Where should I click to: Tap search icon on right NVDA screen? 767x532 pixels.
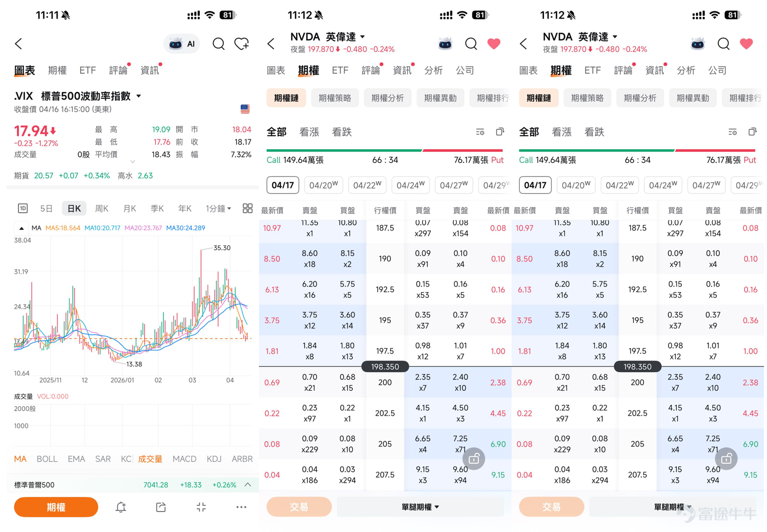coord(723,44)
